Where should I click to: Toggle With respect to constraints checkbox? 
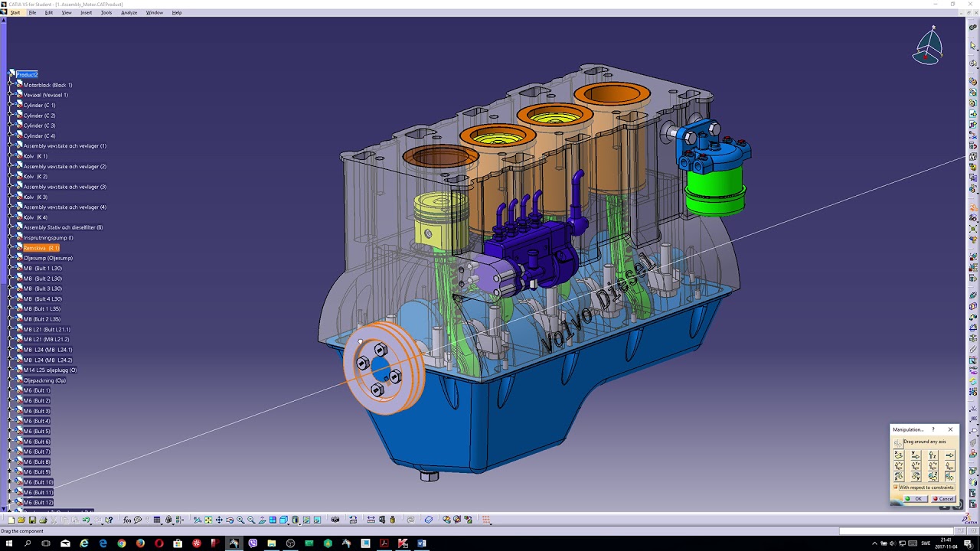pyautogui.click(x=896, y=487)
